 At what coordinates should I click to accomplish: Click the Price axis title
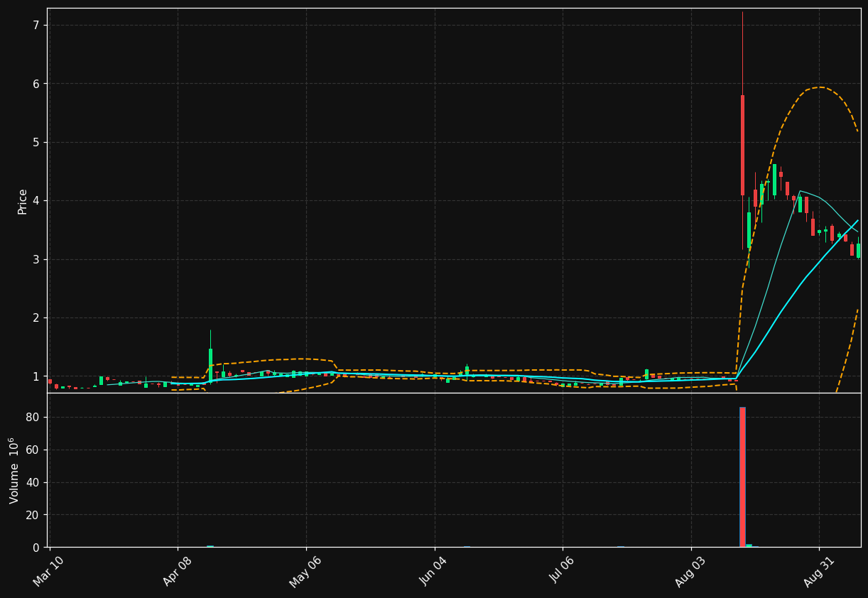[23, 201]
